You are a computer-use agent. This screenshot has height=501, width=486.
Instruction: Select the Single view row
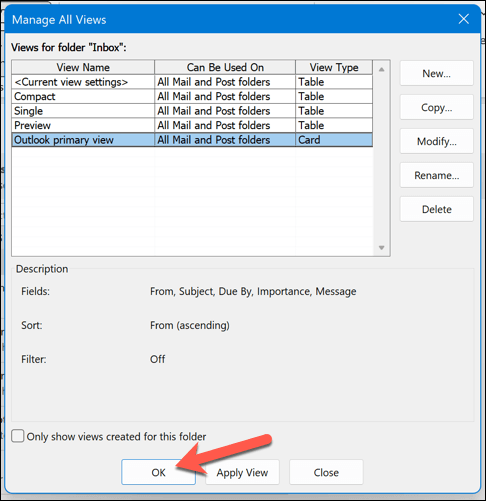point(192,111)
